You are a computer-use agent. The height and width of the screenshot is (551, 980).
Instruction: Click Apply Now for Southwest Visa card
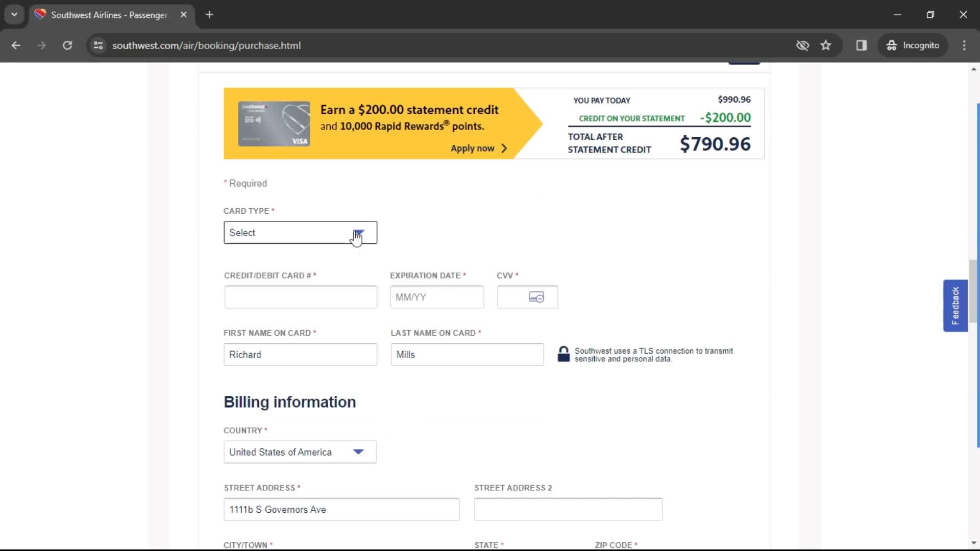pos(473,147)
